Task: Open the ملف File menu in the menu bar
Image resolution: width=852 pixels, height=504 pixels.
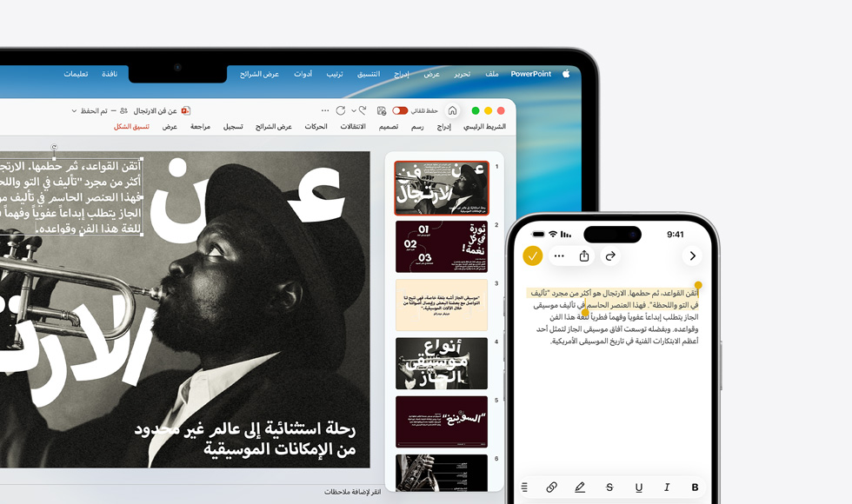Action: [491, 74]
